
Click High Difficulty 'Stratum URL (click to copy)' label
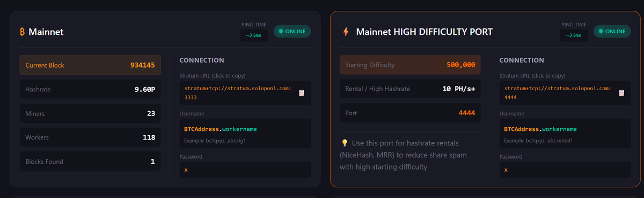[x=532, y=76]
